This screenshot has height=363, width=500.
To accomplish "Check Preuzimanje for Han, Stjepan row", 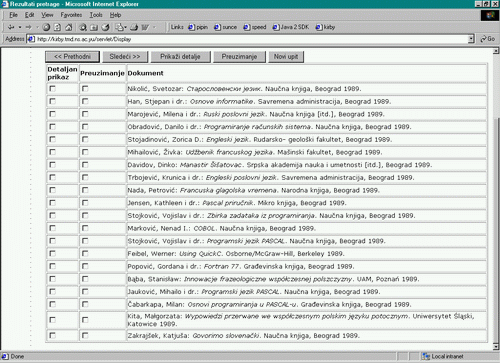I will (x=85, y=101).
